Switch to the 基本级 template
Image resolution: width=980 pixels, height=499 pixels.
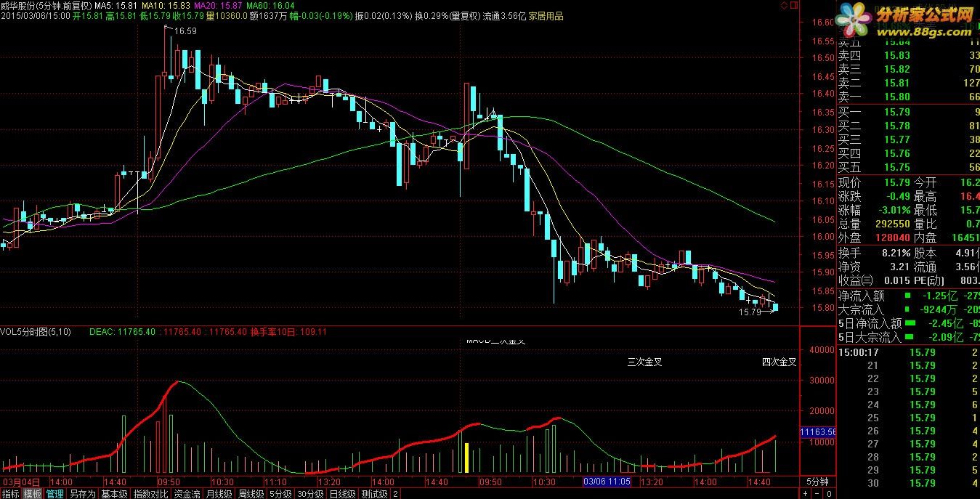[114, 494]
